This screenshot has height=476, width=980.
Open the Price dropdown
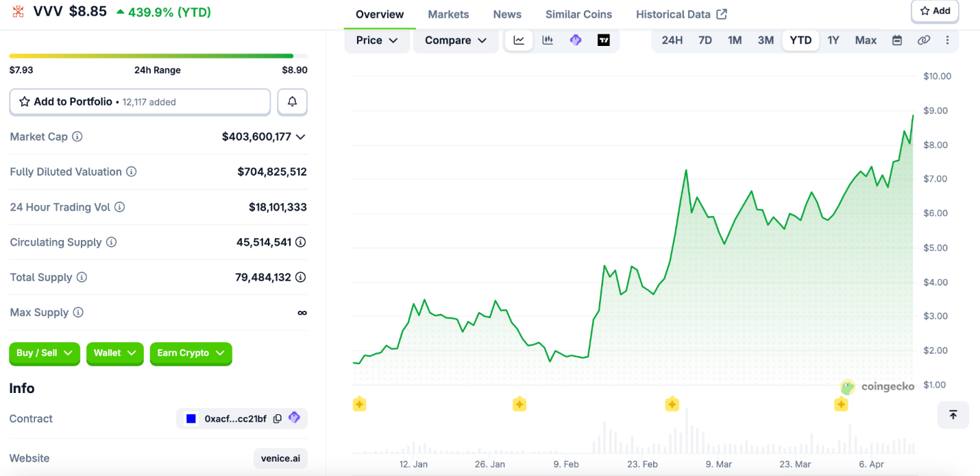tap(377, 40)
